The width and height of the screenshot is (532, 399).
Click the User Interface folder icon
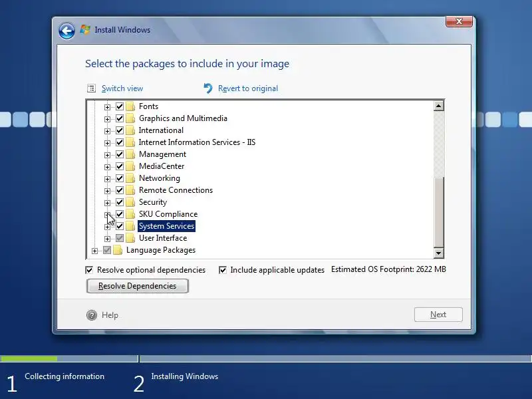click(x=130, y=238)
